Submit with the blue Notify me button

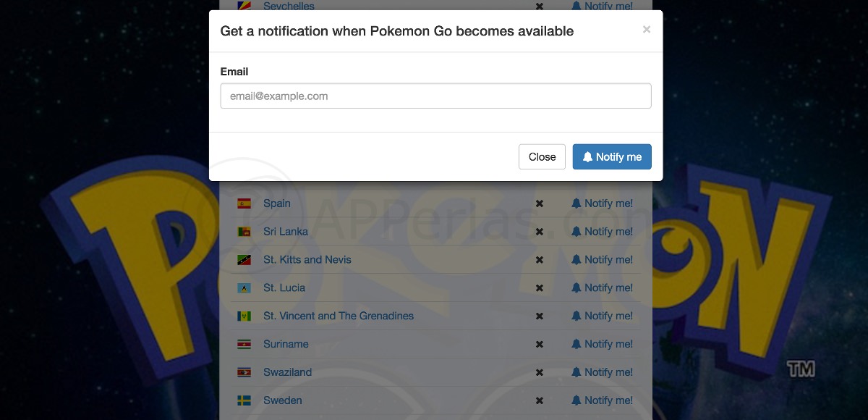coord(612,156)
